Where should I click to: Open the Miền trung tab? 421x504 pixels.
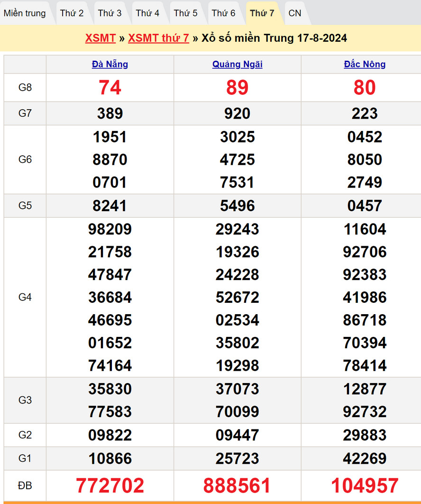25,13
